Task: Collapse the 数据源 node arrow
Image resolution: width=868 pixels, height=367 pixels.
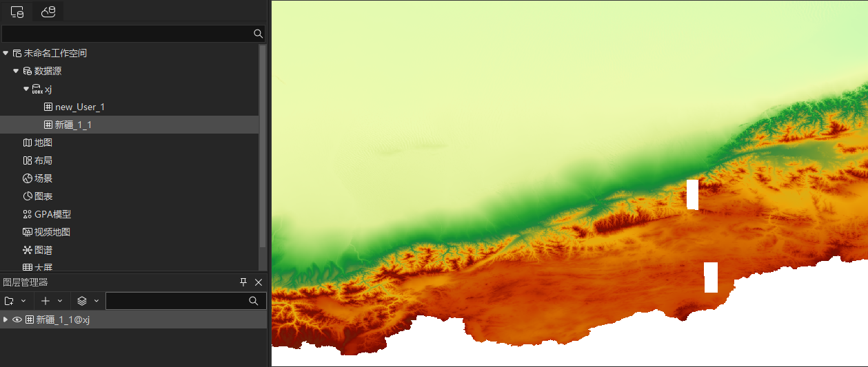Action: click(16, 71)
